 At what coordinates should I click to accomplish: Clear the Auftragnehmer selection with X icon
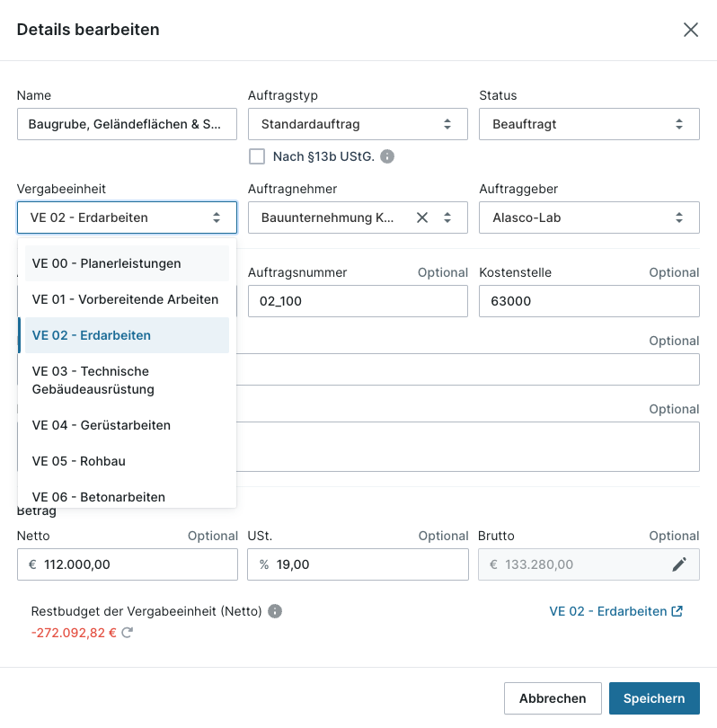click(x=422, y=218)
